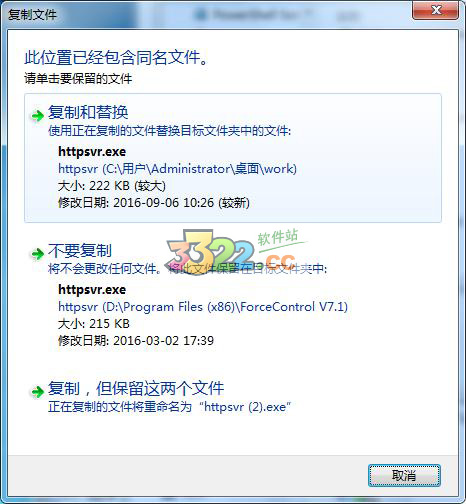Click 修改日期: 2016-03-02 17:39 text
Image resolution: width=466 pixels, height=504 pixels.
(136, 341)
